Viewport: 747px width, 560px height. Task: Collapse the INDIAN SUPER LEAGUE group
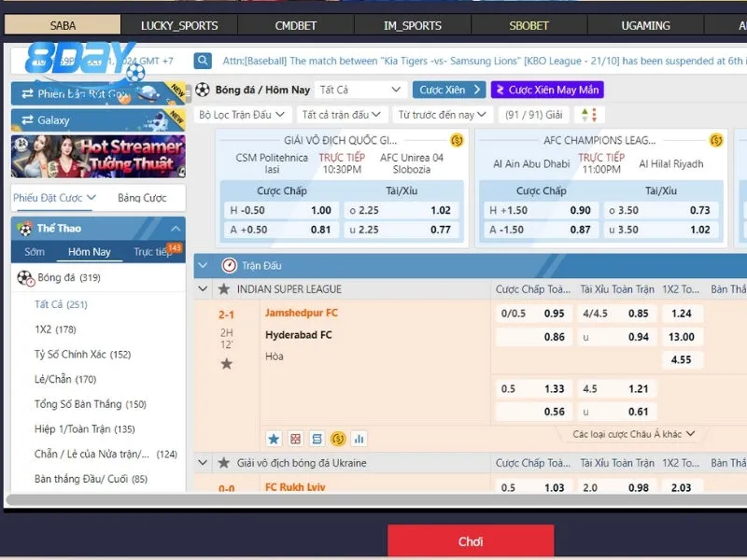203,289
